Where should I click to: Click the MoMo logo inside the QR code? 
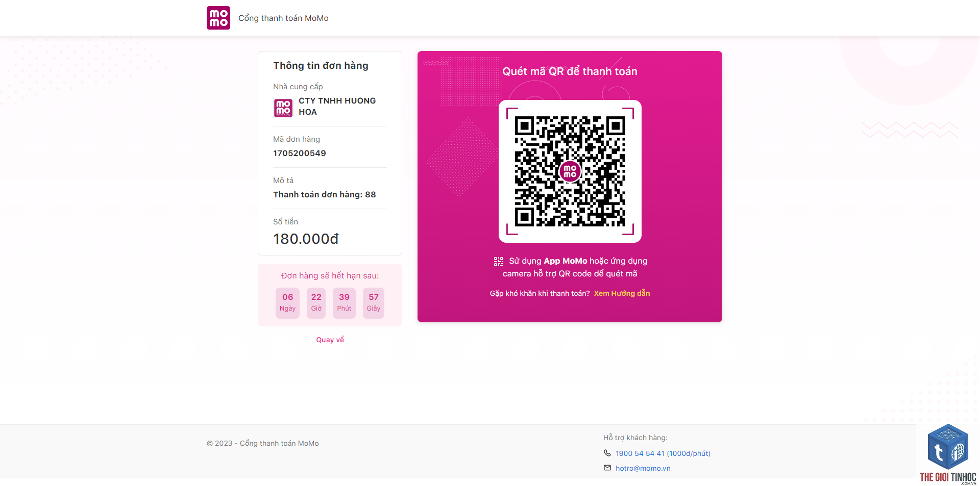pos(570,171)
